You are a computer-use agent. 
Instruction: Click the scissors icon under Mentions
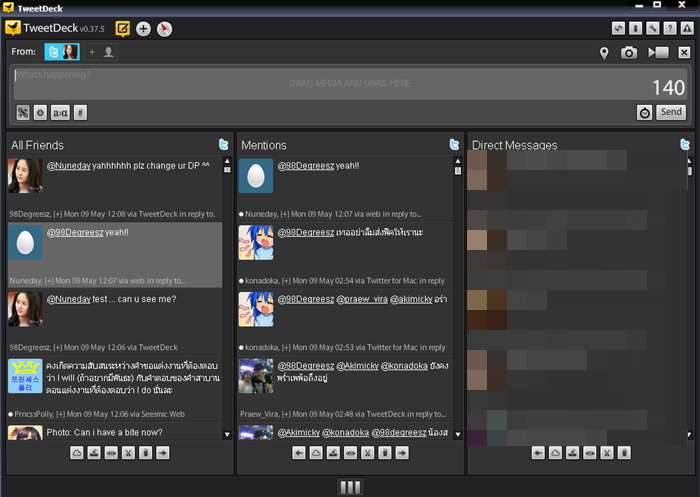tap(367, 453)
